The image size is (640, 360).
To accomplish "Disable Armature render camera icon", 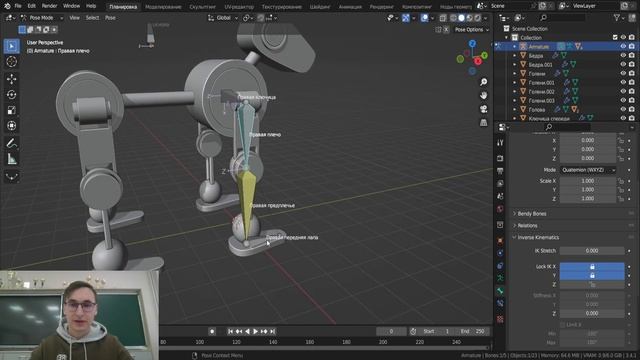I will tap(631, 47).
